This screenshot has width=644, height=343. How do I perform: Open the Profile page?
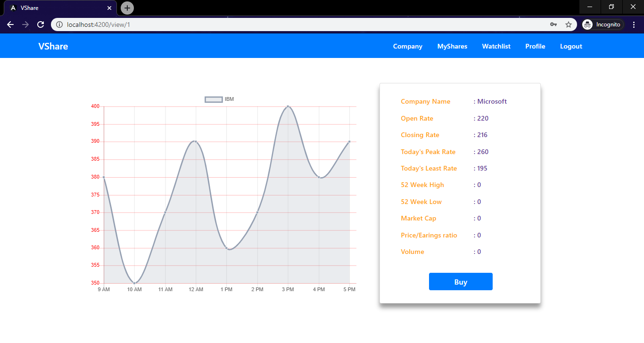536,46
